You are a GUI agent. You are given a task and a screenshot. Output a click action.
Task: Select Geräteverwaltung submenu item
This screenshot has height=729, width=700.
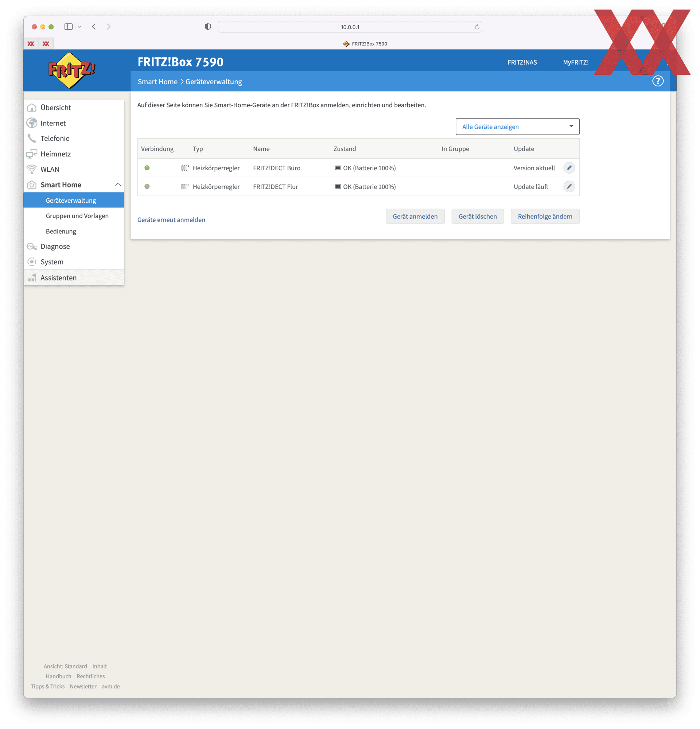click(74, 200)
